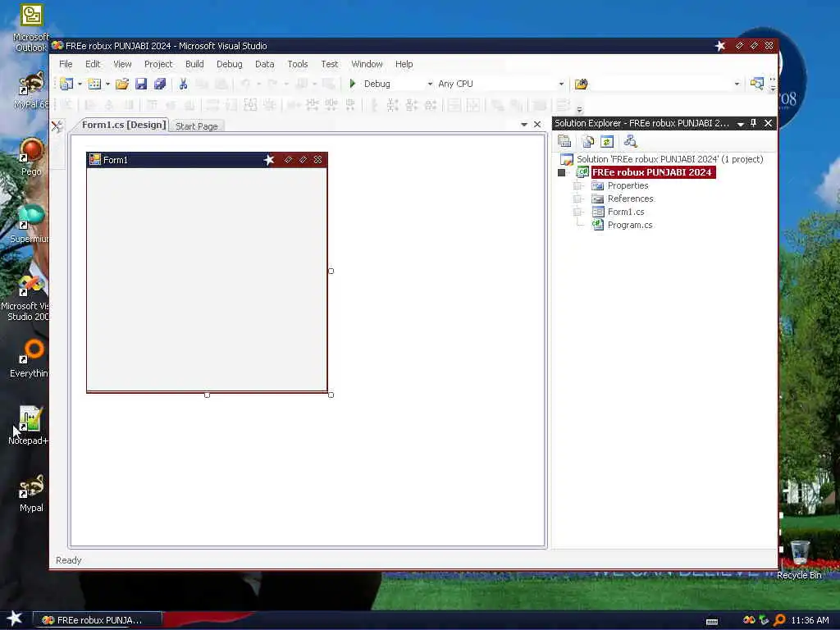
Task: Open the View menu
Action: (x=122, y=64)
